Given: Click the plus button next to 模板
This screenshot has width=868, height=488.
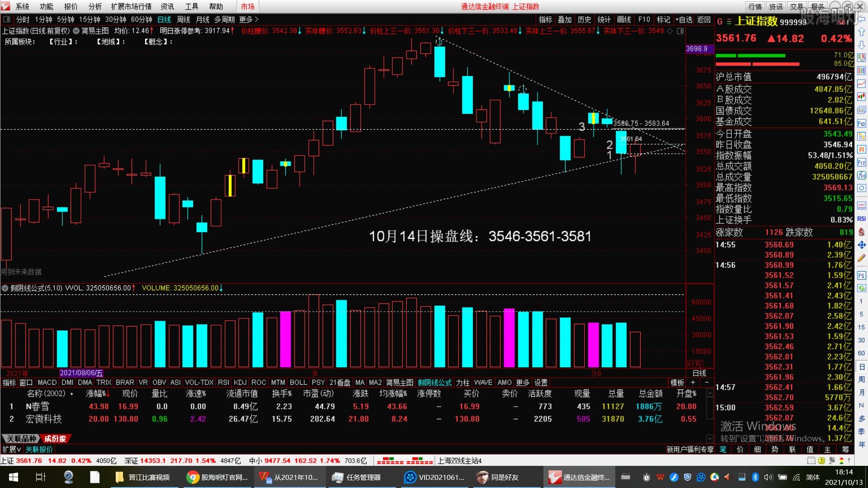Looking at the screenshot, I should click(x=693, y=383).
